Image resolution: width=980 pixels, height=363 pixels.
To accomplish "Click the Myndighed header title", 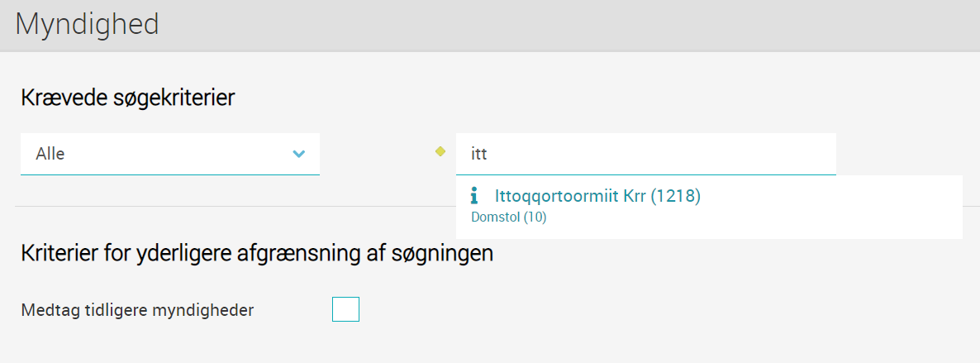I will click(87, 25).
